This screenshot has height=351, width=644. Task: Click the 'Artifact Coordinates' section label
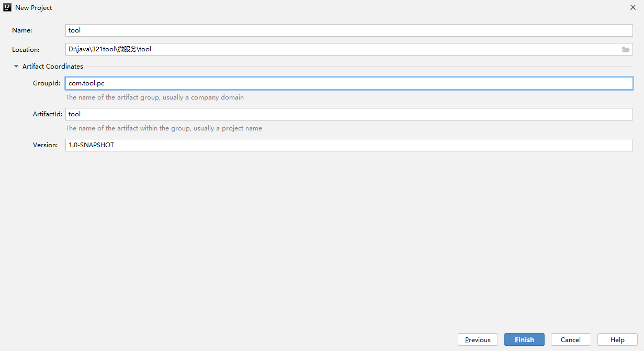click(53, 67)
